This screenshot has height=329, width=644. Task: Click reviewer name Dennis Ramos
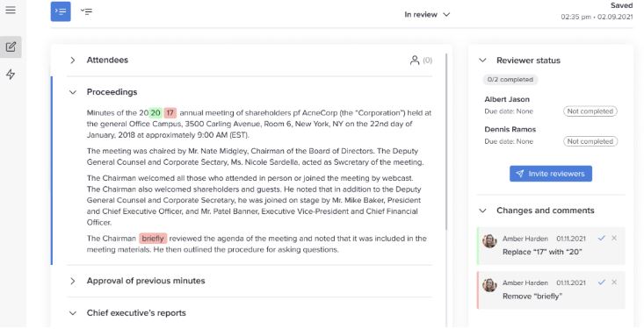(510, 129)
